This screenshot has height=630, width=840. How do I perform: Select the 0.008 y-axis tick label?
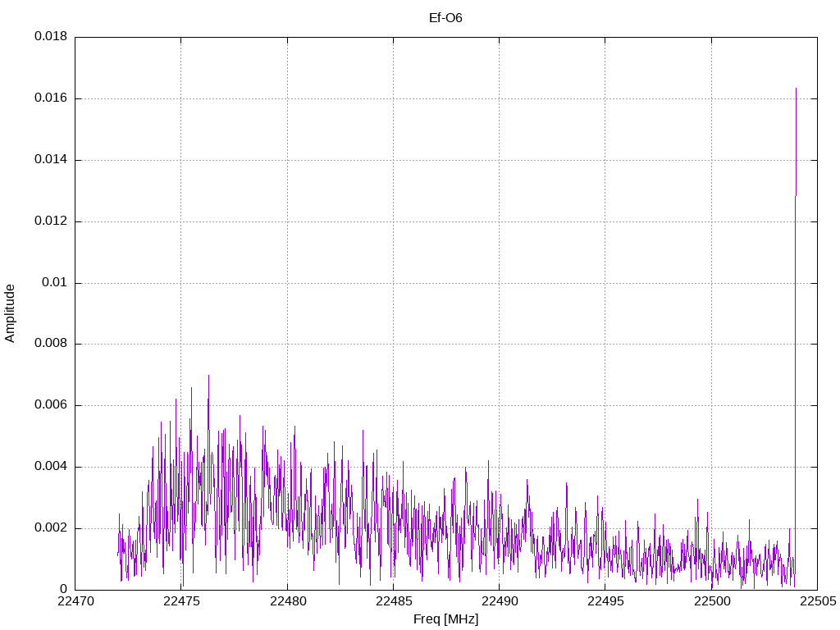tap(50, 344)
